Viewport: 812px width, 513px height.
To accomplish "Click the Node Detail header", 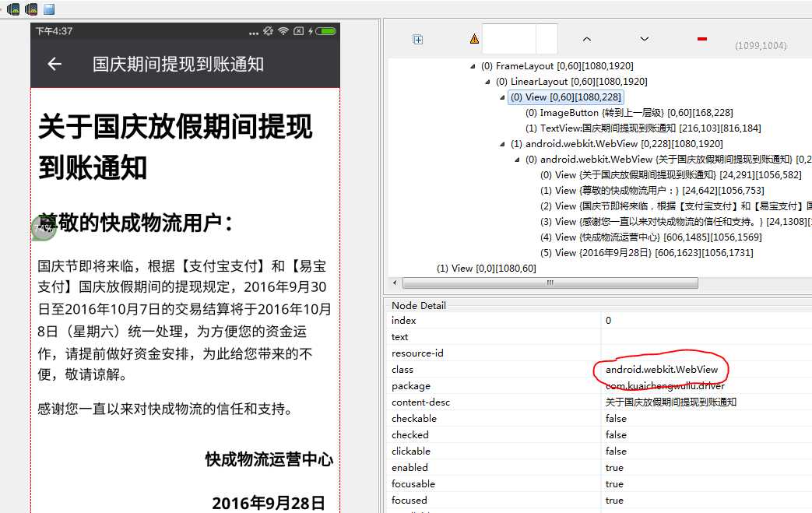I will pos(418,305).
